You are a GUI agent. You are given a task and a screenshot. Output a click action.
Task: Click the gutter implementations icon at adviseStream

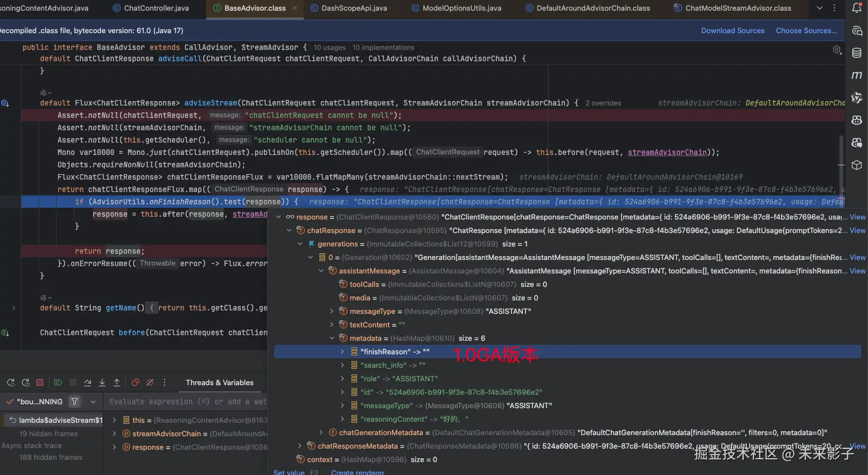5,103
